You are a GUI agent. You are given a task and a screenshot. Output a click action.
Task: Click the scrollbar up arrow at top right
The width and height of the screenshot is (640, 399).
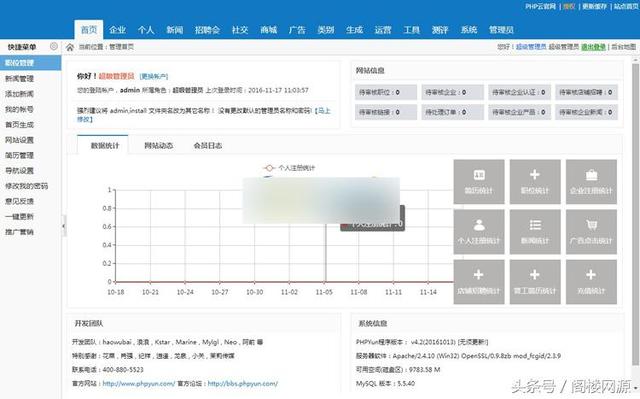pyautogui.click(x=636, y=60)
